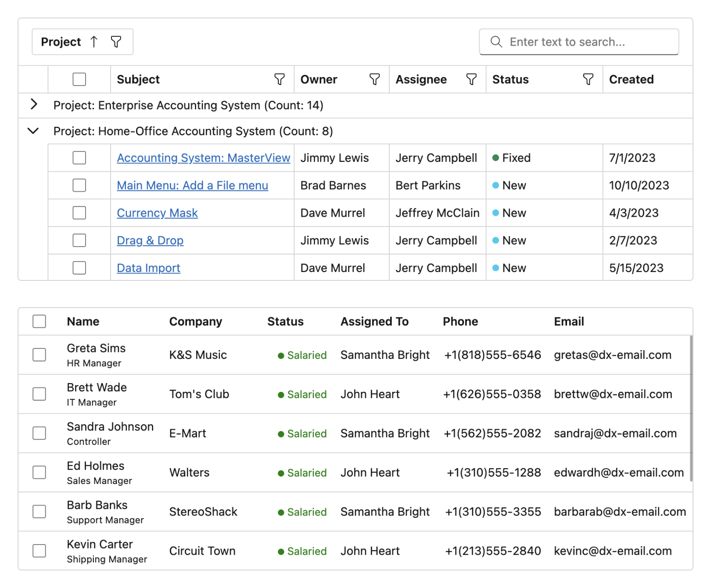Check the Kevin Carter row checkbox
The width and height of the screenshot is (711, 588).
click(39, 551)
